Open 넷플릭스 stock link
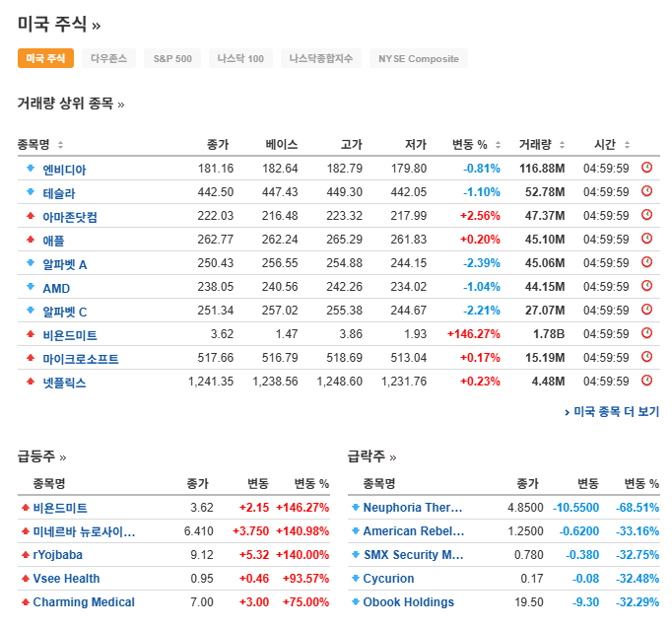The width and height of the screenshot is (672, 629). 64,382
